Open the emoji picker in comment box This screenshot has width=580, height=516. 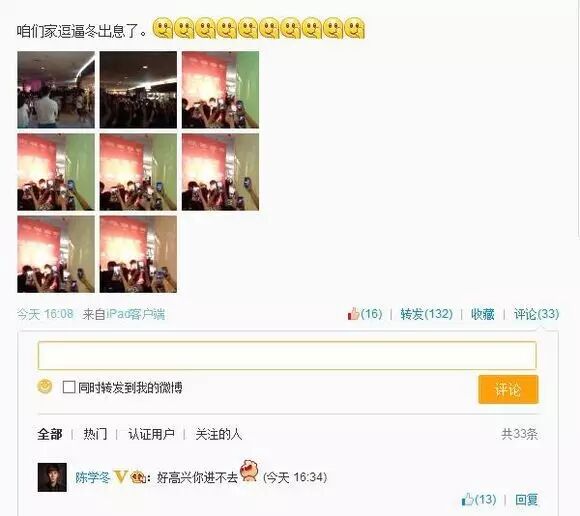[x=45, y=387]
